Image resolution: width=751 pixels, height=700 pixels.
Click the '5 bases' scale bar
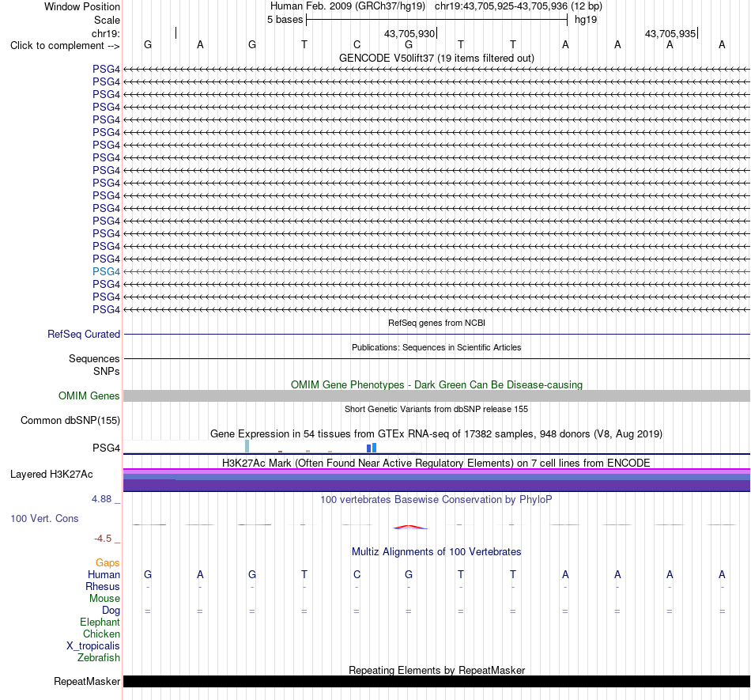[x=436, y=20]
